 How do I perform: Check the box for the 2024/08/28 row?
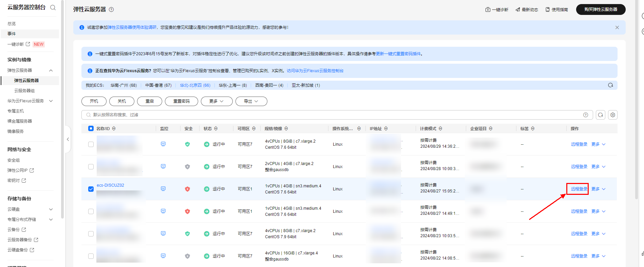91,167
